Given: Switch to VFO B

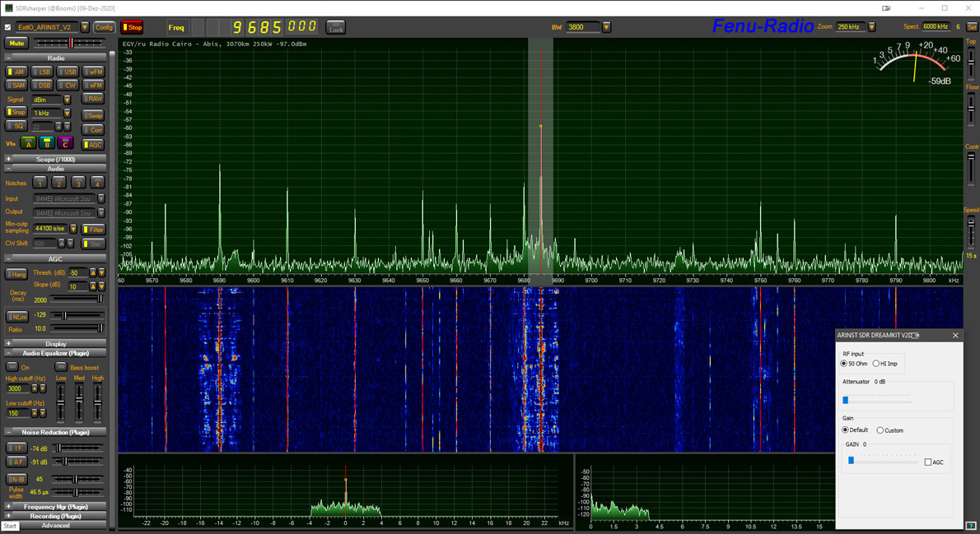Looking at the screenshot, I should click(47, 143).
